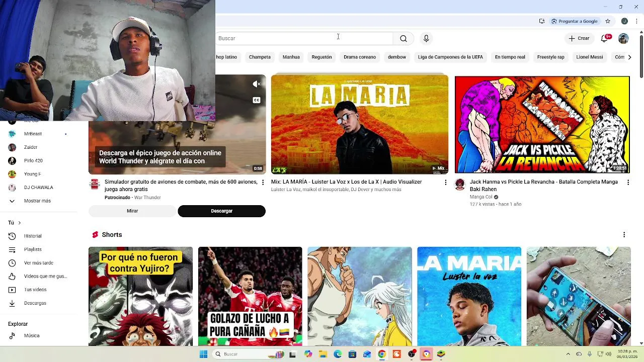Image resolution: width=644 pixels, height=362 pixels.
Task: Select the dembow filter chip
Action: tap(397, 57)
